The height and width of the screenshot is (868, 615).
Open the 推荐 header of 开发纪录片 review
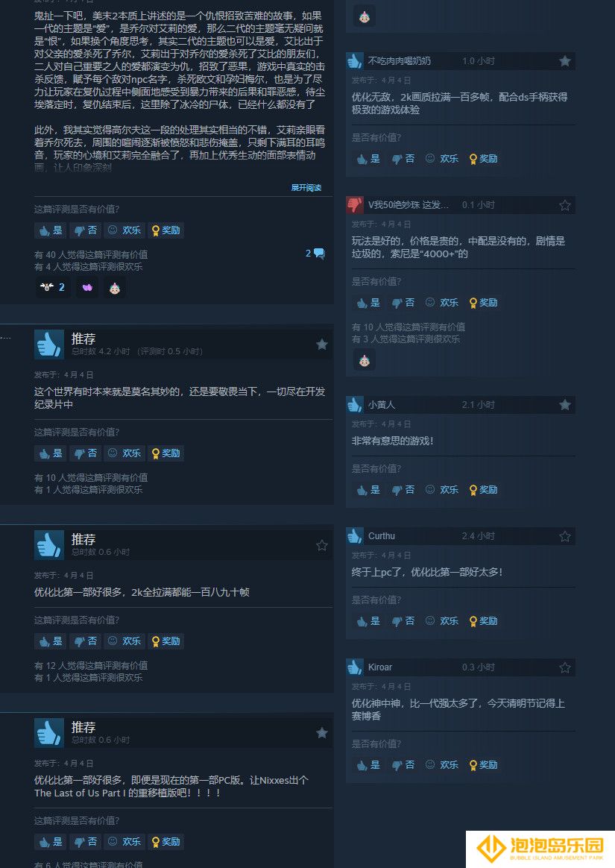pyautogui.click(x=83, y=339)
